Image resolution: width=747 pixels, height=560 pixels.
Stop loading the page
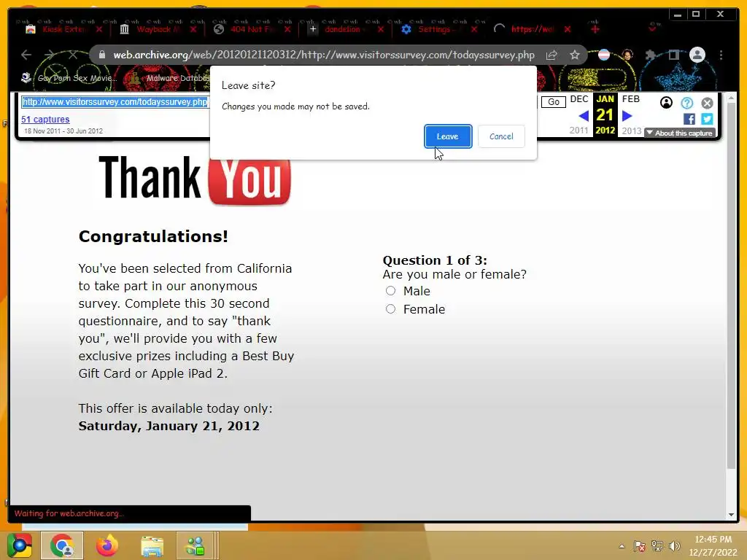(73, 55)
